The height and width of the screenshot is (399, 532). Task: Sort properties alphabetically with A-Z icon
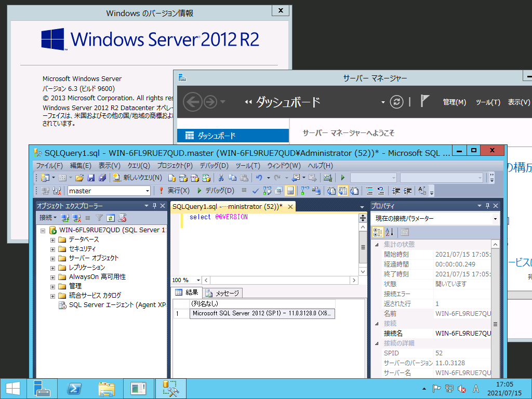[x=390, y=232]
